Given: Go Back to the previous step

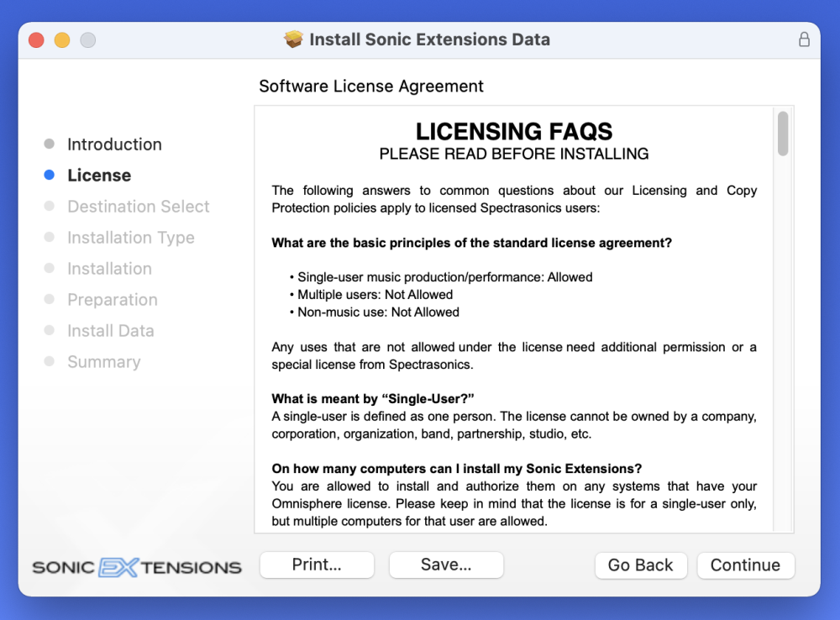Looking at the screenshot, I should pyautogui.click(x=641, y=565).
